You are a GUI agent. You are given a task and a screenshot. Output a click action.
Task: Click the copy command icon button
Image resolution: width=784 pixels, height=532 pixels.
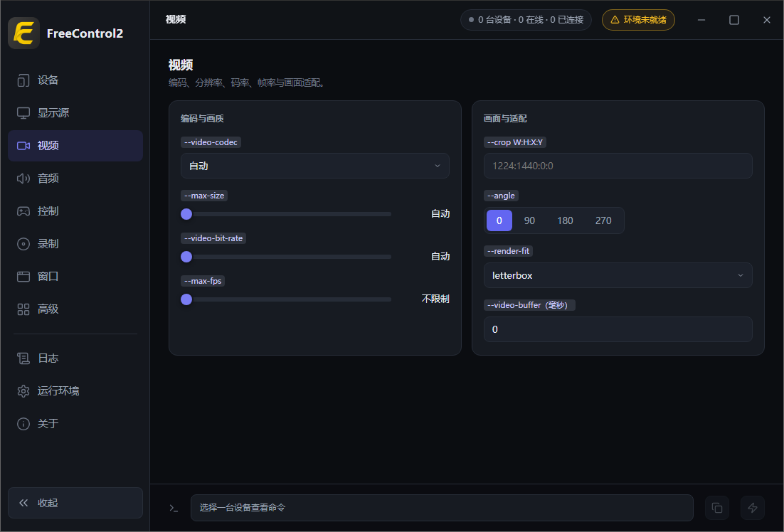[716, 508]
